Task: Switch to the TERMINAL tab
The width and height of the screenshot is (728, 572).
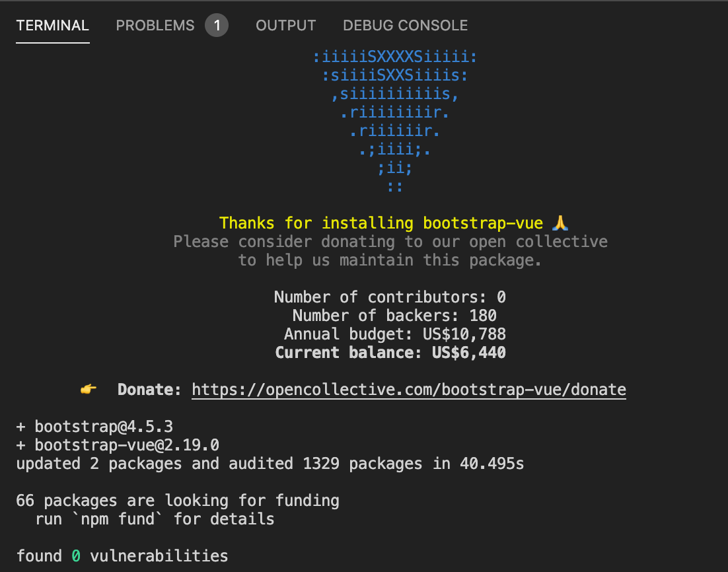Action: pos(52,25)
